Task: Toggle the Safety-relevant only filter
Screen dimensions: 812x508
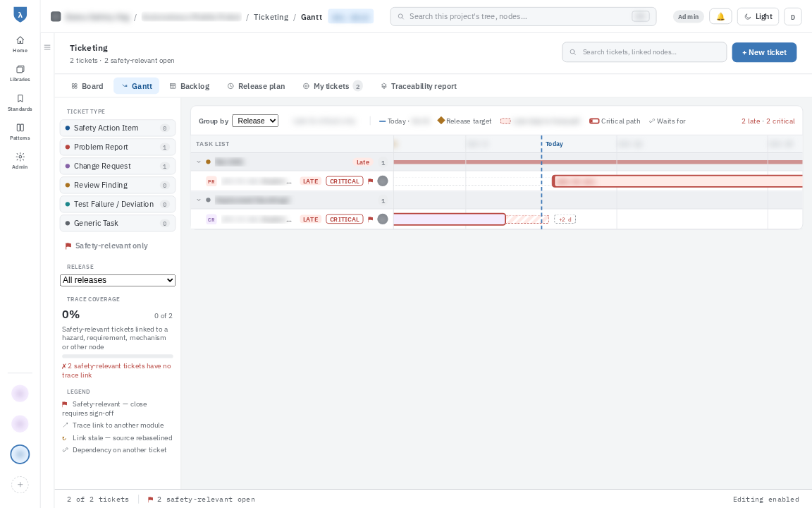Action: [x=106, y=246]
